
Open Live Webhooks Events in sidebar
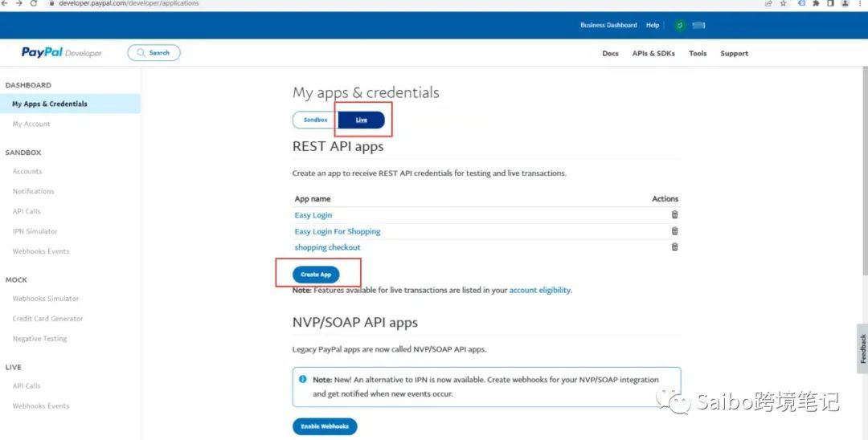pyautogui.click(x=41, y=405)
